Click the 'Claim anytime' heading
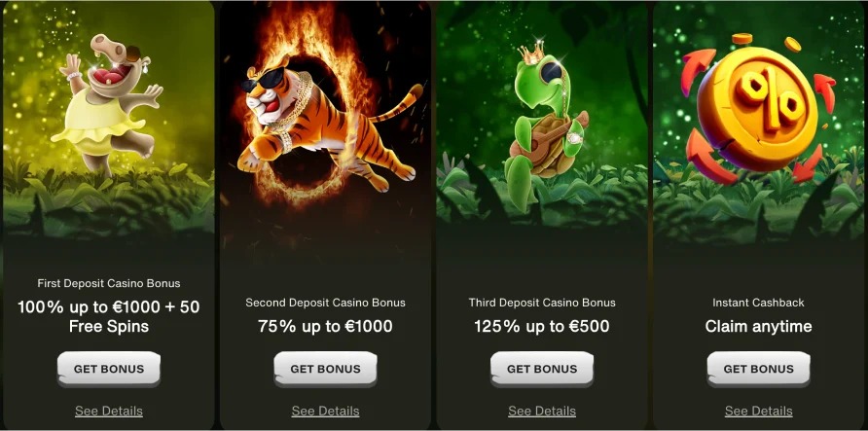The width and height of the screenshot is (868, 431). coord(758,327)
